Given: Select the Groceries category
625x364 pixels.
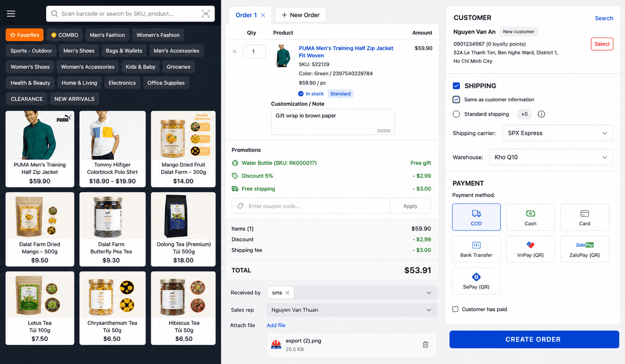Looking at the screenshot, I should tap(178, 67).
